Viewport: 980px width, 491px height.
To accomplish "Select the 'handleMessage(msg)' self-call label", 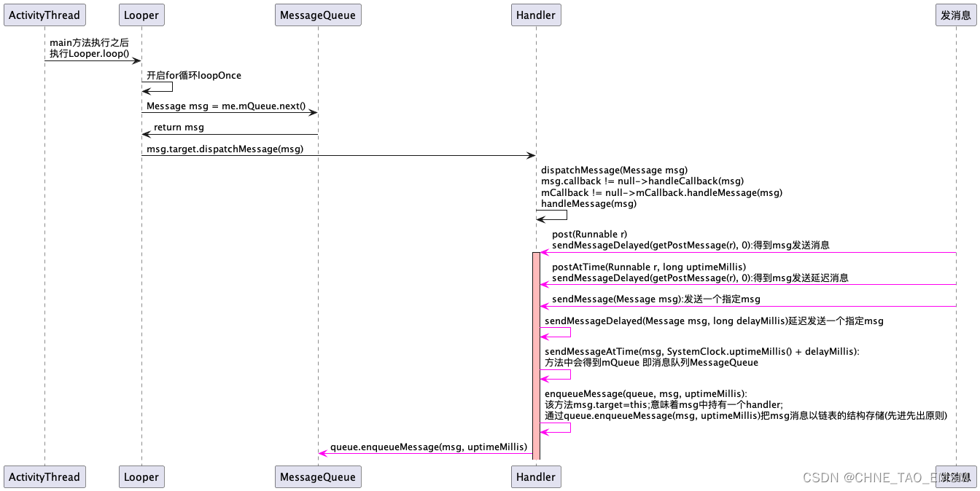I will click(x=587, y=203).
